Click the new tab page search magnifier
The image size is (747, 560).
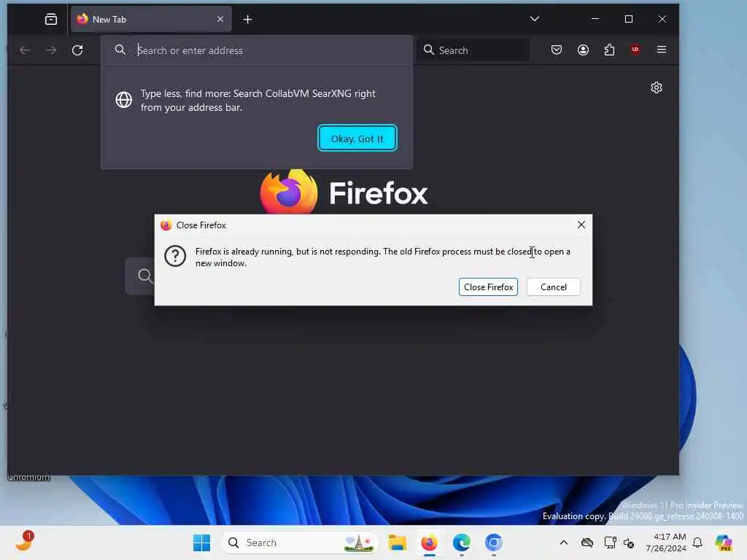145,276
